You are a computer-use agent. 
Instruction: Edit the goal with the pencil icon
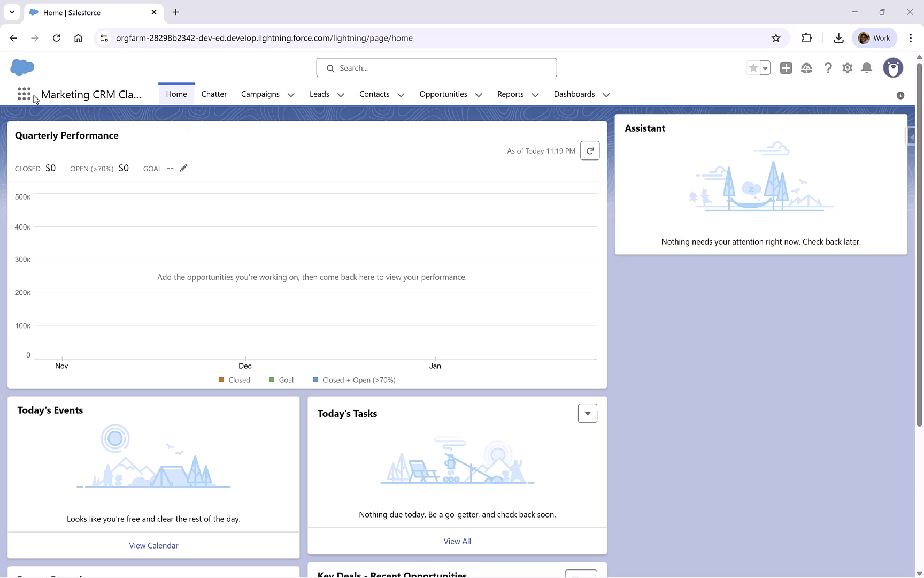pos(183,168)
